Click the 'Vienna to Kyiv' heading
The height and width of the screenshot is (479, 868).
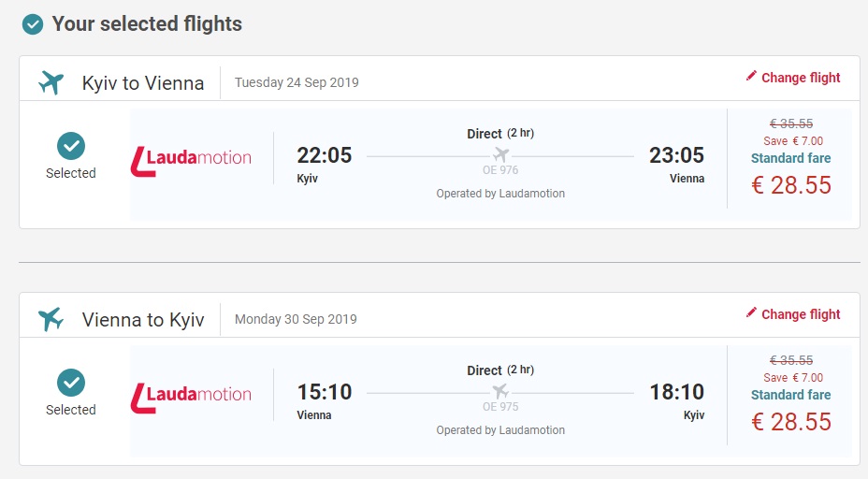(143, 320)
